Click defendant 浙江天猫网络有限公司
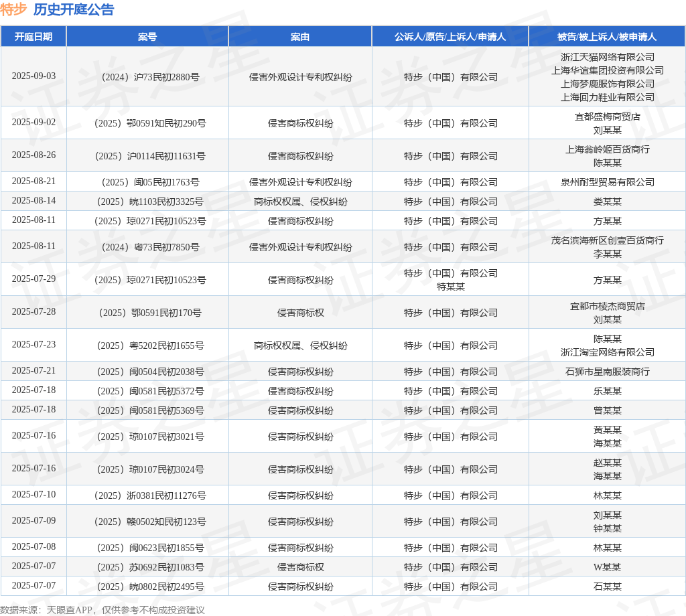 click(607, 57)
